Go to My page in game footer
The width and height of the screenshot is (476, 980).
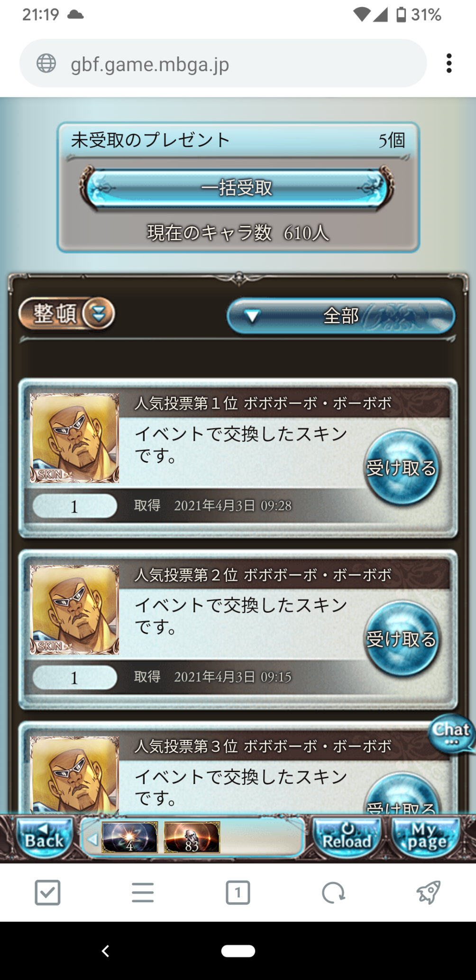[x=426, y=838]
